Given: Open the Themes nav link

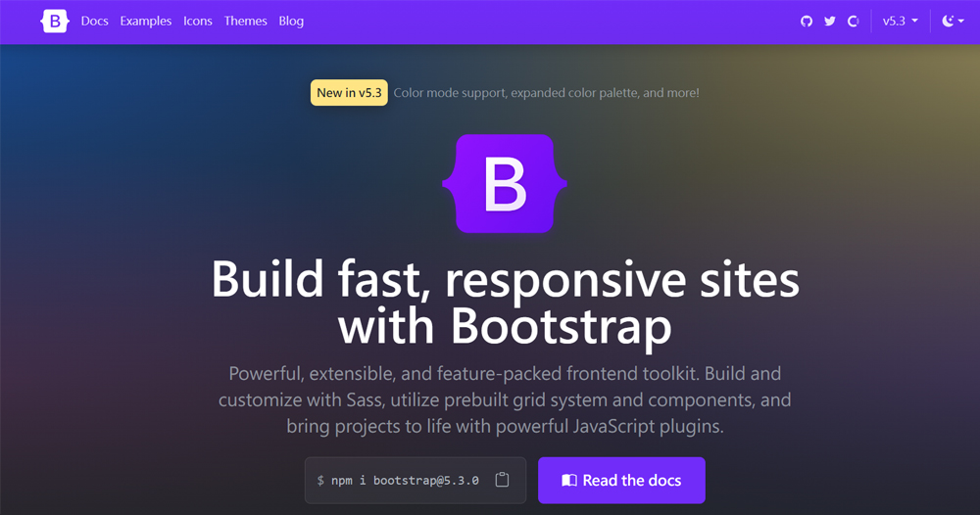Looking at the screenshot, I should 246,22.
